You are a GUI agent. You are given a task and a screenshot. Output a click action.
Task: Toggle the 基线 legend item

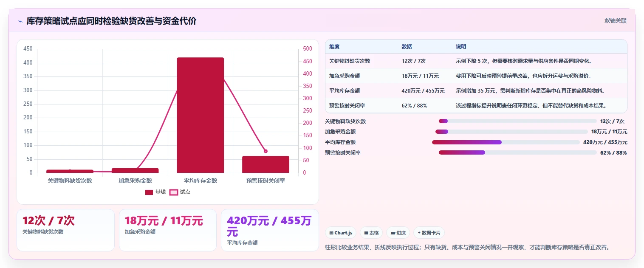click(155, 192)
